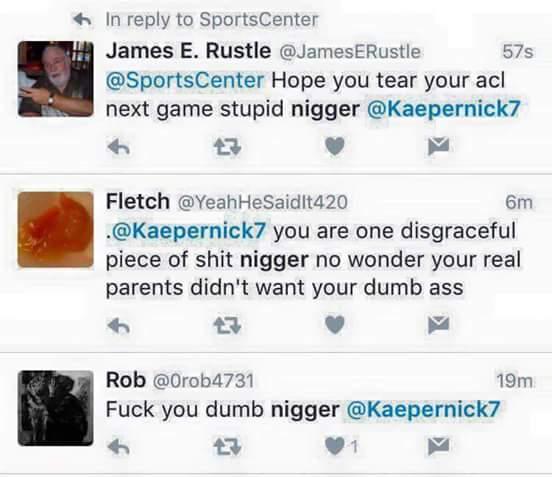
Task: Click the 19m timestamp on Rob's tweet
Action: tap(514, 381)
